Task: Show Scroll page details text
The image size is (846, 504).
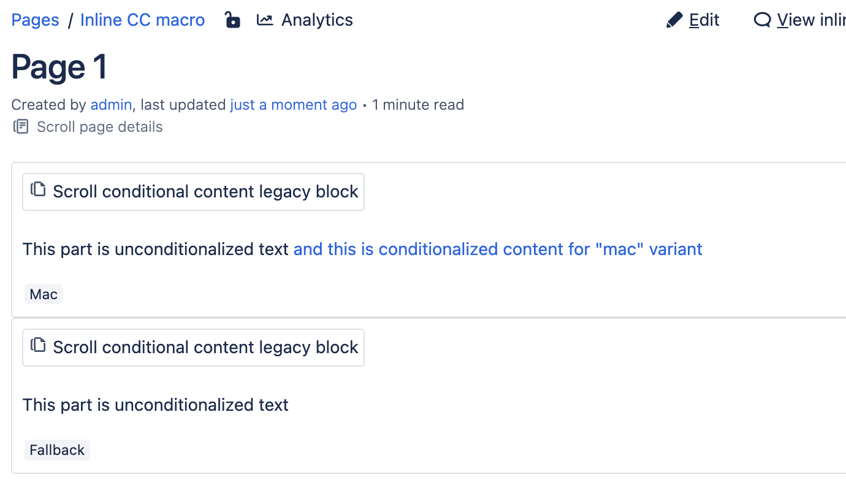Action: (x=99, y=127)
